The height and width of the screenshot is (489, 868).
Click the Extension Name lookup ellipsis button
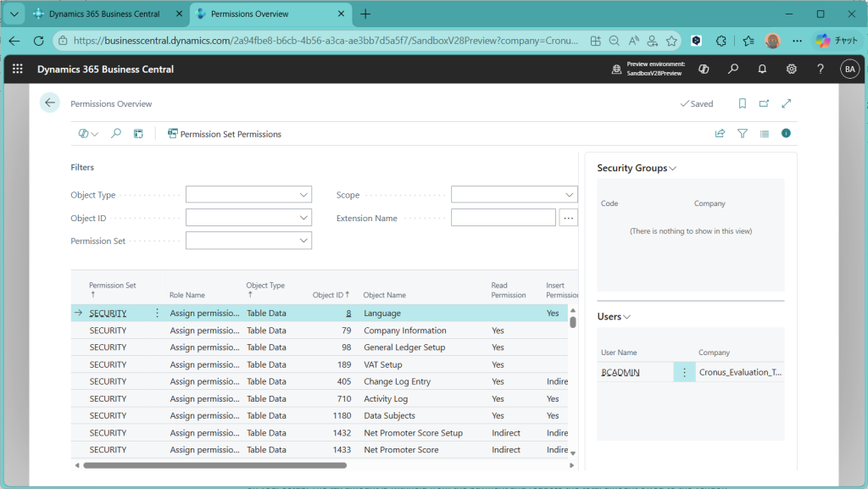click(x=569, y=218)
